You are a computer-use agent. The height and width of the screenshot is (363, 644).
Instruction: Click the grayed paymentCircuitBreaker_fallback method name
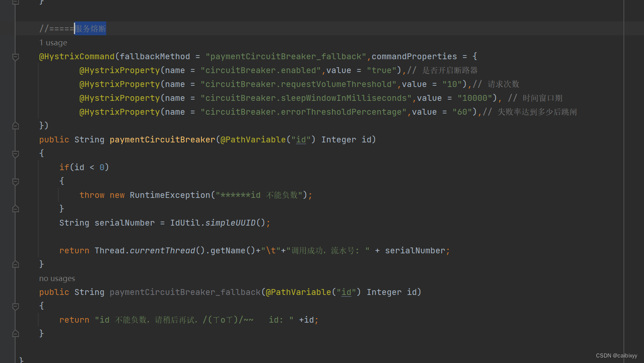point(185,292)
